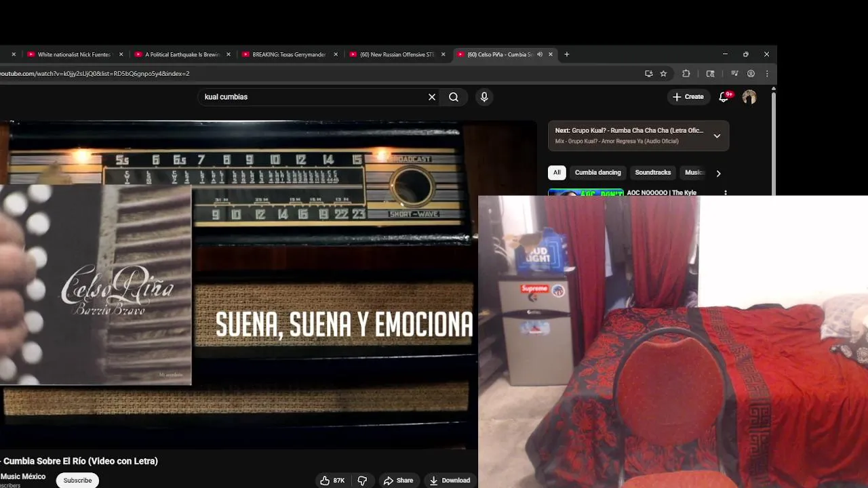
Task: Close the Political Earthquake tab
Action: [229, 54]
